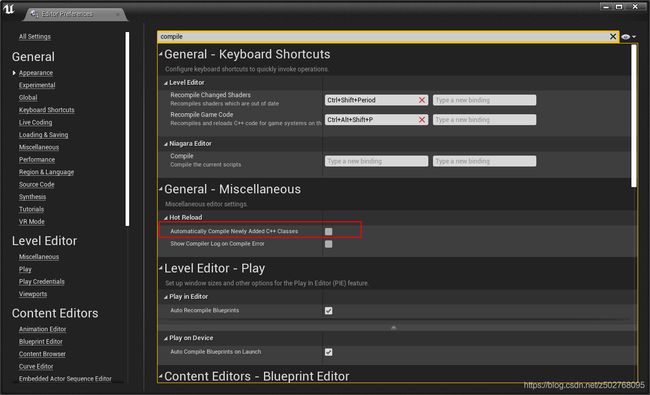This screenshot has height=395, width=650.
Task: Open Loading & Saving settings
Action: [43, 135]
